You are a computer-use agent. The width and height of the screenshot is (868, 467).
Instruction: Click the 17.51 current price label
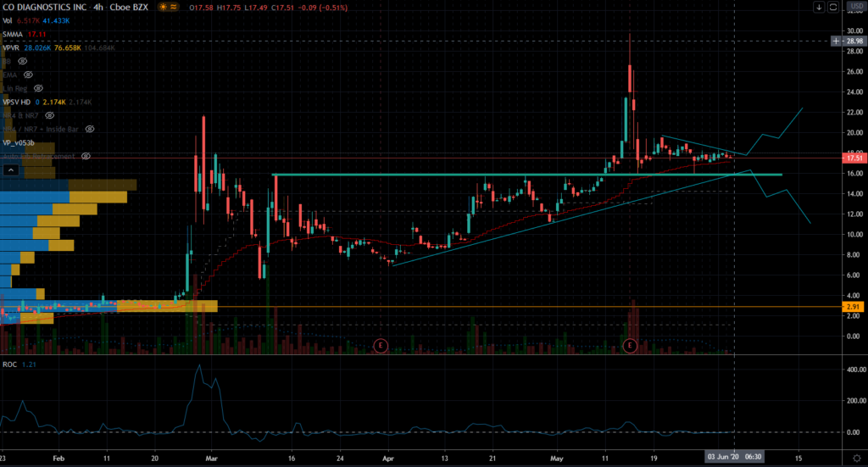[854, 158]
